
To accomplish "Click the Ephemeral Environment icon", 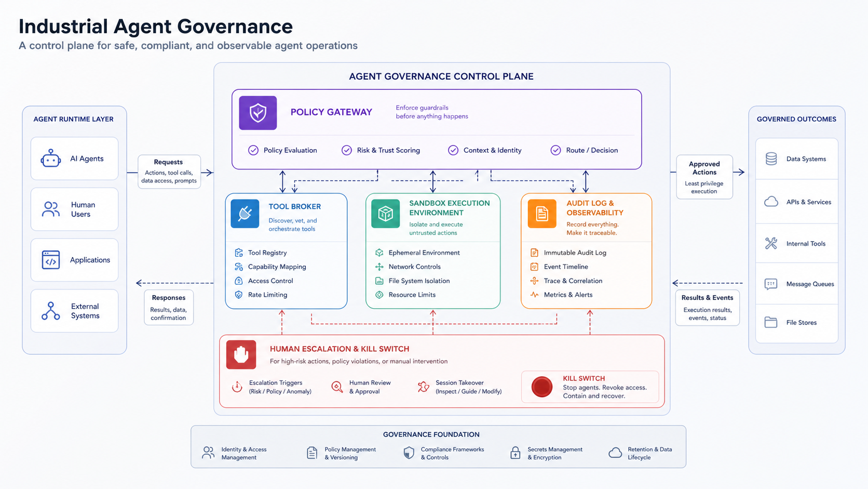I will [379, 253].
